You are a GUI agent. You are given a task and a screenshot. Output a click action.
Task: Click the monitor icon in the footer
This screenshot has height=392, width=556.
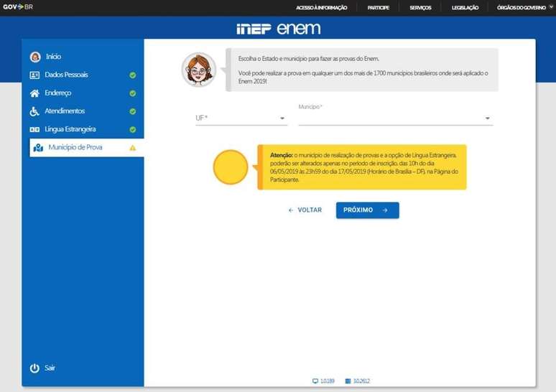click(x=315, y=381)
